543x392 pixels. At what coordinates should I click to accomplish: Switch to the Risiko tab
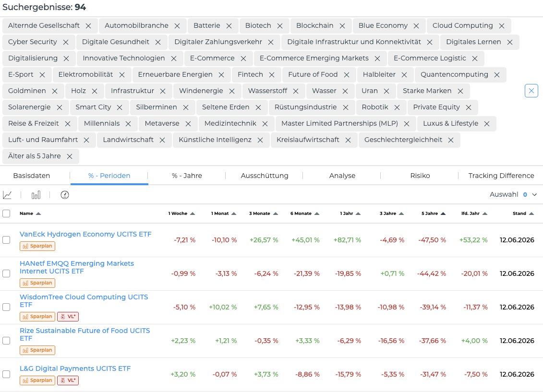pyautogui.click(x=420, y=176)
